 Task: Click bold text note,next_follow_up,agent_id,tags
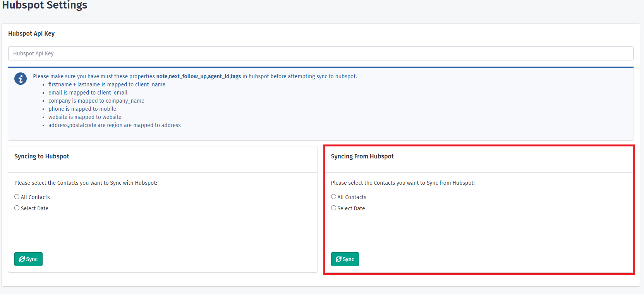click(198, 77)
